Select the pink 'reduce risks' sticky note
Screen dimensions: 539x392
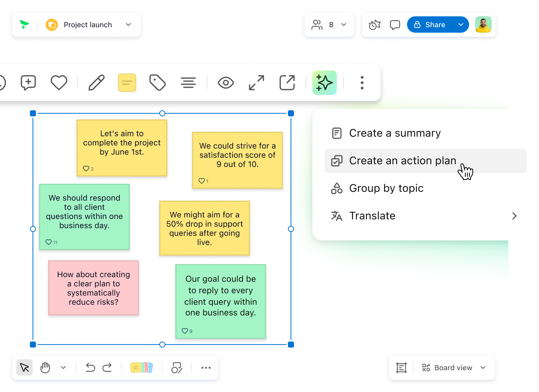pyautogui.click(x=93, y=288)
